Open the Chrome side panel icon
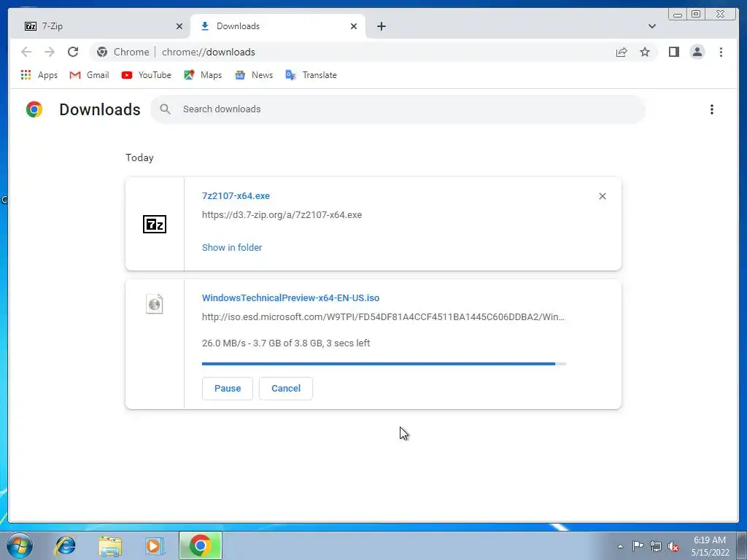Viewport: 747px width, 560px height. pyautogui.click(x=673, y=52)
